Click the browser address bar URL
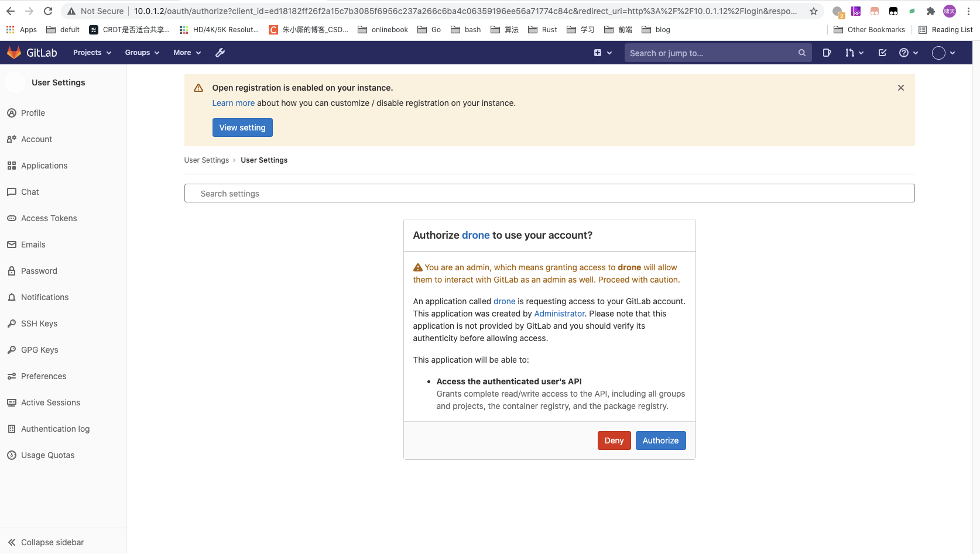 465,11
